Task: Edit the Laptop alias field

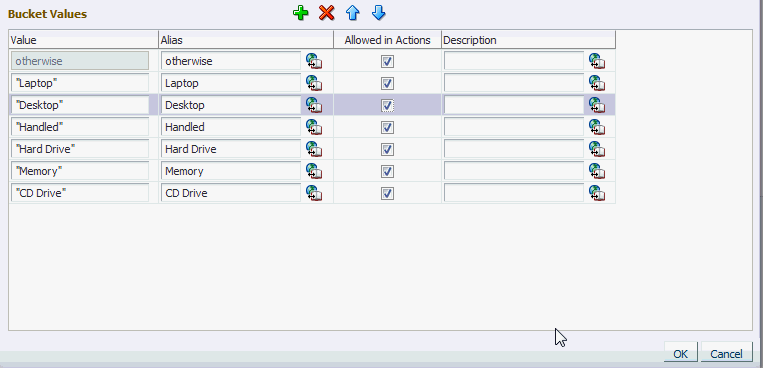Action: (x=231, y=83)
